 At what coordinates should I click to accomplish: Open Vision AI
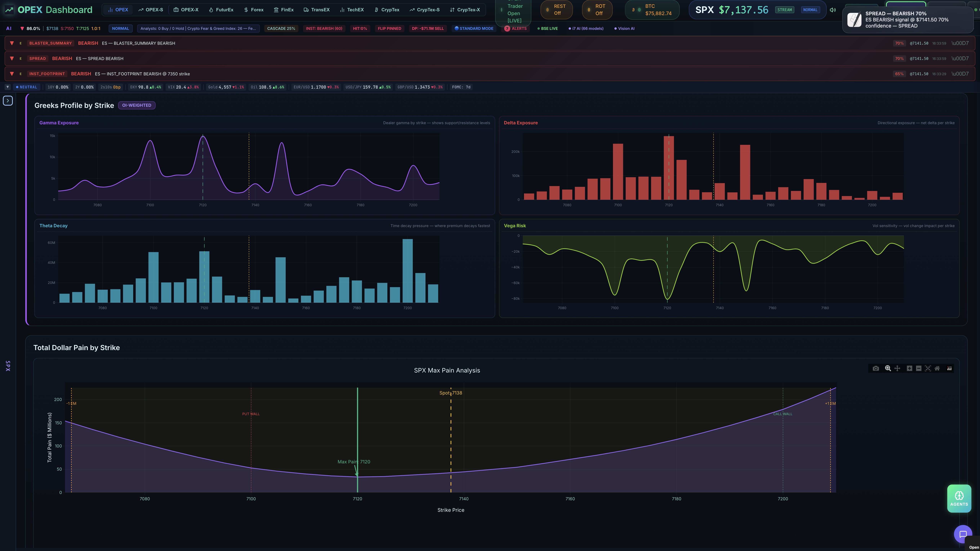[624, 29]
